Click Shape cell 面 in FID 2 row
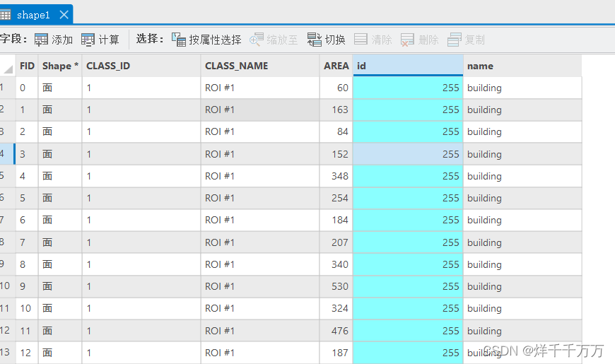Screen dimensions: 615x364 60,131
